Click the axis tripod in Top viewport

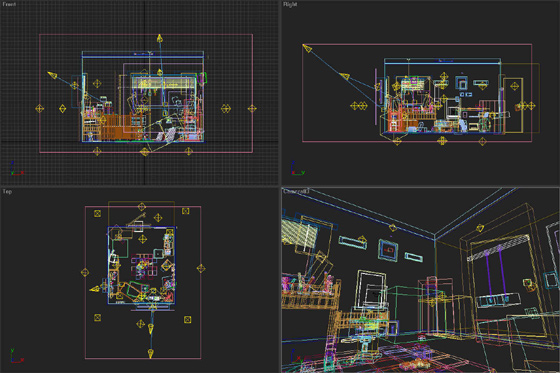click(x=16, y=356)
